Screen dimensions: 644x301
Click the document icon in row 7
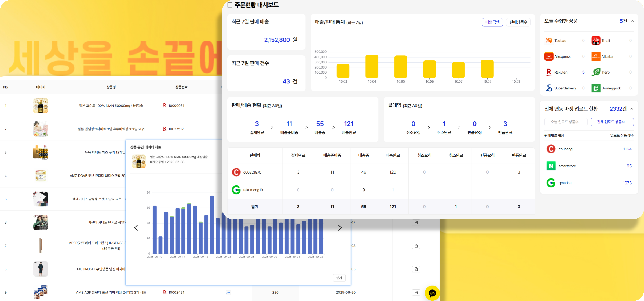[x=416, y=246]
